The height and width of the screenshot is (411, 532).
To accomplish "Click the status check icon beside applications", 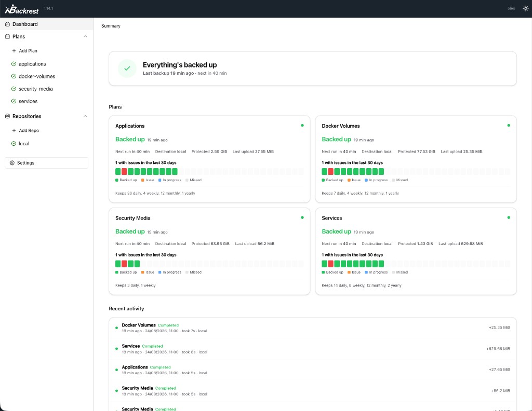I will (x=14, y=64).
